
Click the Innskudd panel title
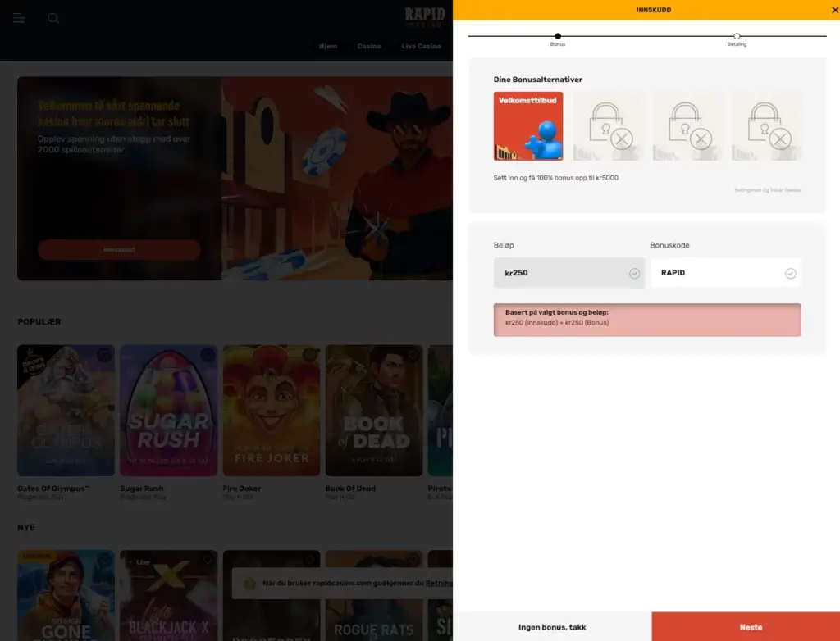654,10
